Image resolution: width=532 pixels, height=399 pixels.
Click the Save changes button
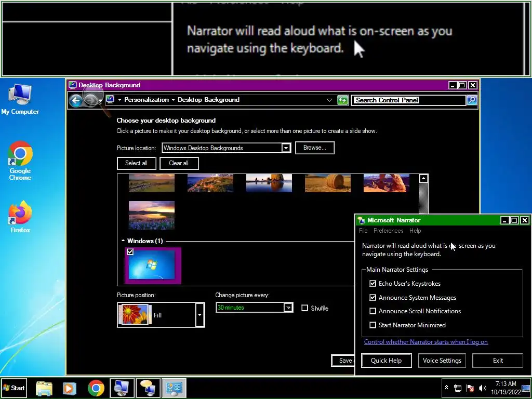click(343, 361)
